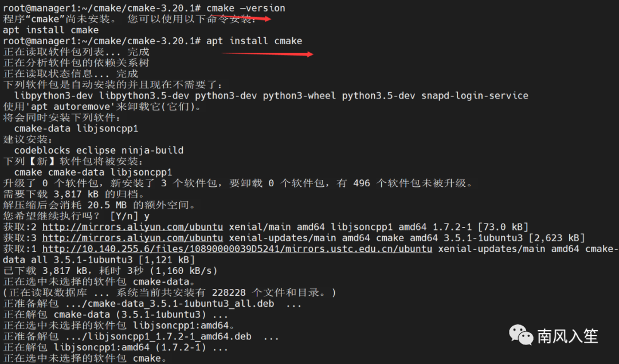The width and height of the screenshot is (619, 364).
Task: Click the snapd-login-service package name
Action: point(475,96)
